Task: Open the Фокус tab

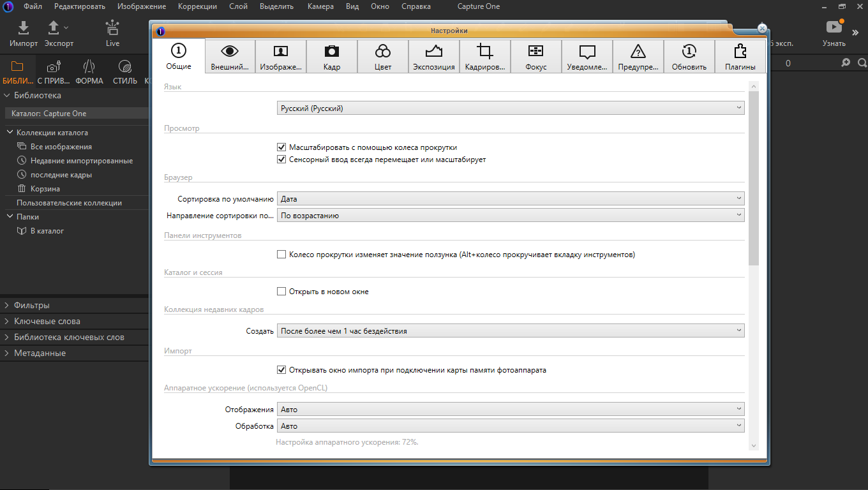Action: [536, 57]
